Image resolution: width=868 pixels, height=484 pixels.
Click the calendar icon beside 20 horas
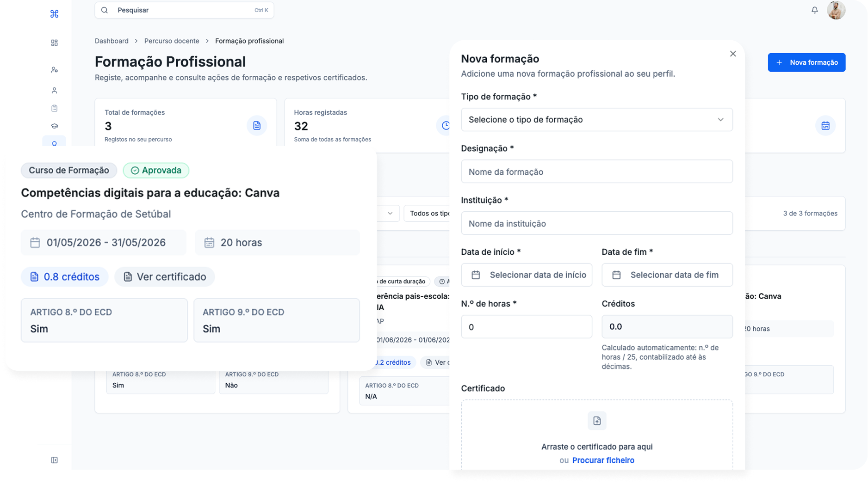pos(209,243)
